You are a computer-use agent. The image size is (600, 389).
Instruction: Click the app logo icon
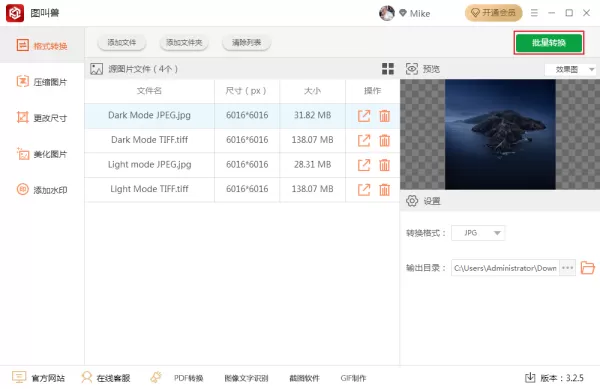pos(15,13)
